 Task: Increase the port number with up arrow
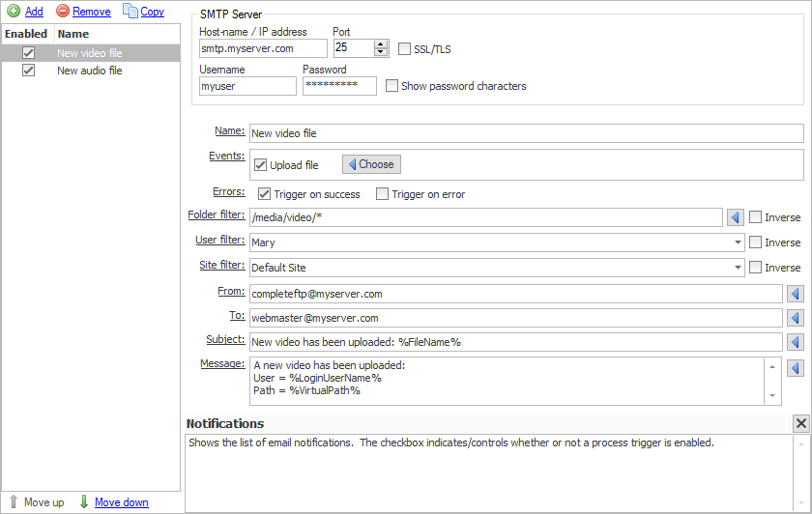pyautogui.click(x=380, y=43)
